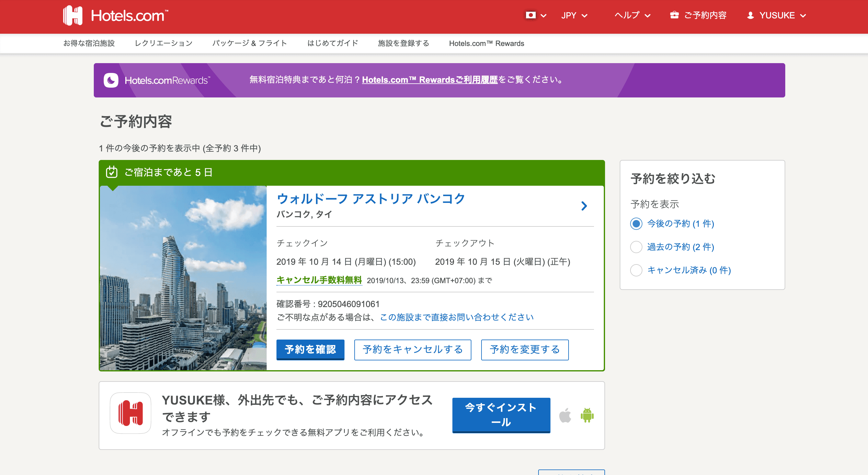This screenshot has height=475, width=868.
Task: Click the Hotels.com Rewards moon icon
Action: (111, 80)
